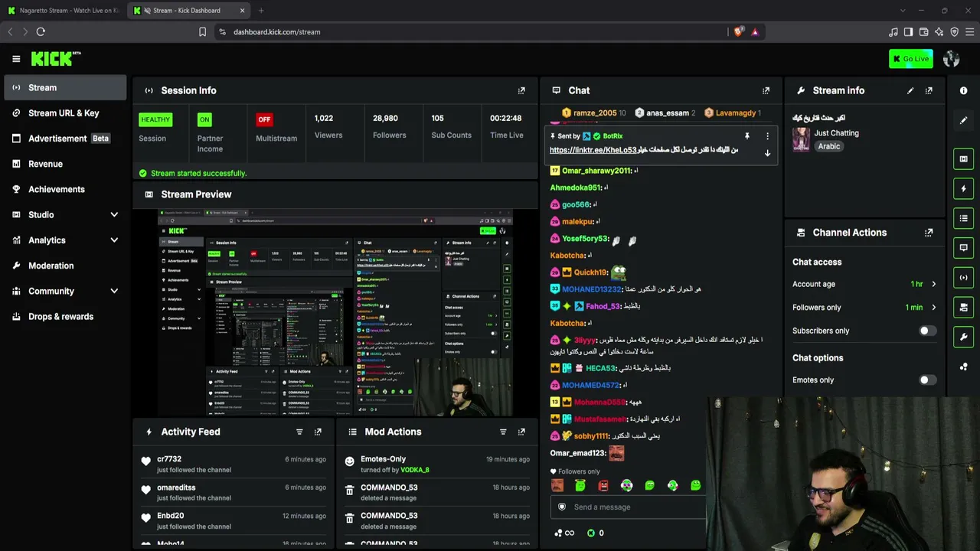Toggle Emotes only chat option
The width and height of the screenshot is (980, 551).
click(x=927, y=380)
